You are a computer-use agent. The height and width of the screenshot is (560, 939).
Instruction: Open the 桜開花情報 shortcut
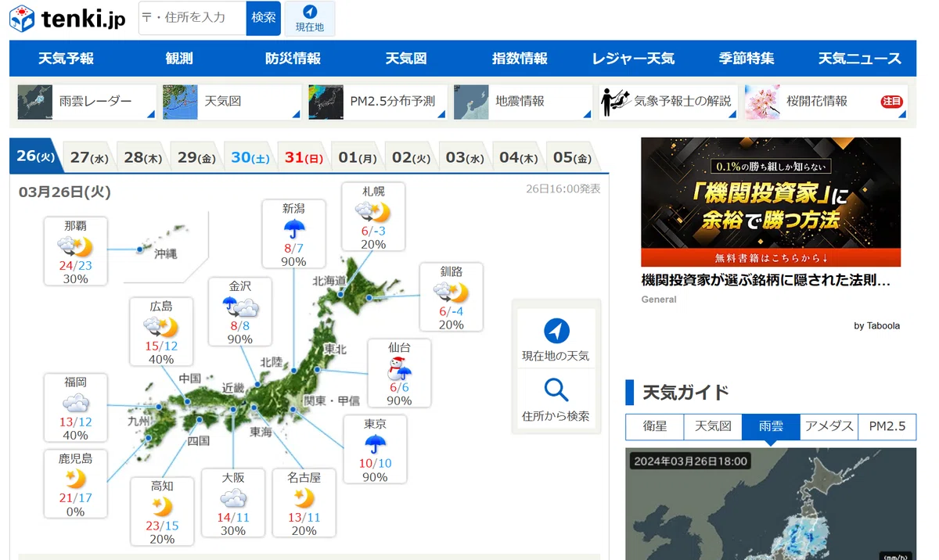pos(826,102)
